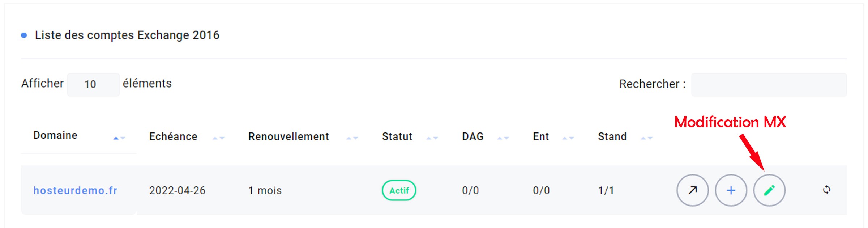Click the Stand 1/1 value cell
This screenshot has width=868, height=228.
click(x=606, y=190)
